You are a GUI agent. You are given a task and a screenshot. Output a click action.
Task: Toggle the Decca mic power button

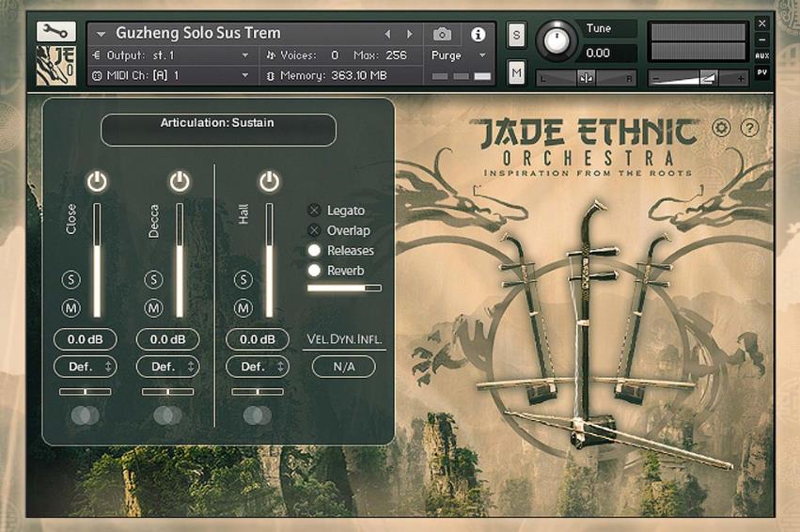click(179, 181)
